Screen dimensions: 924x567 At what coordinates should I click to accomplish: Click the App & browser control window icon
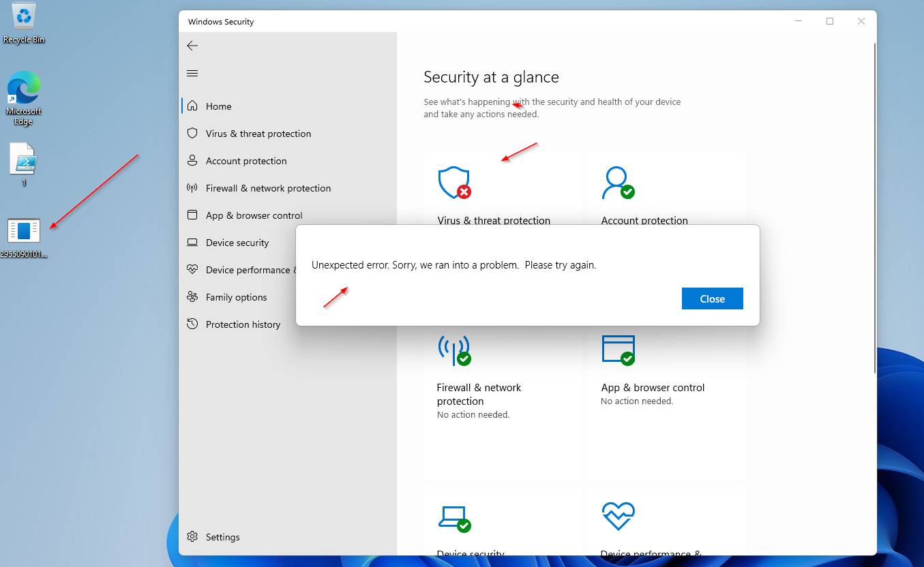point(618,350)
